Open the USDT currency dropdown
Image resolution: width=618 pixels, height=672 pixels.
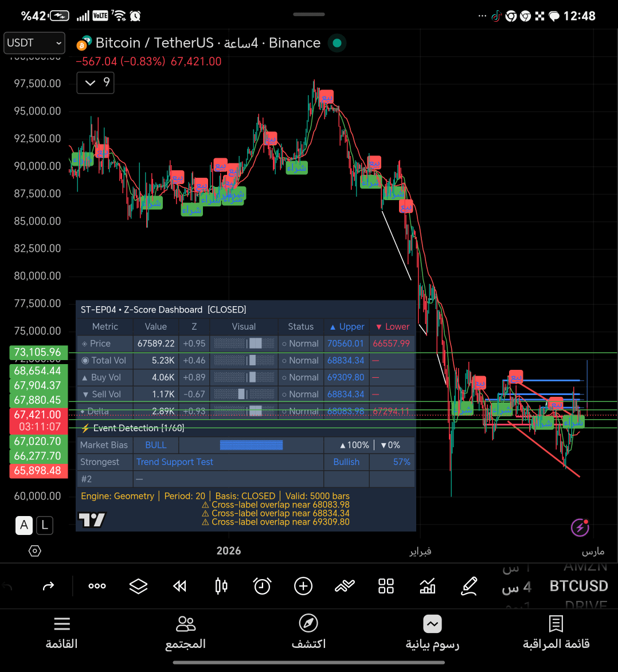coord(34,43)
